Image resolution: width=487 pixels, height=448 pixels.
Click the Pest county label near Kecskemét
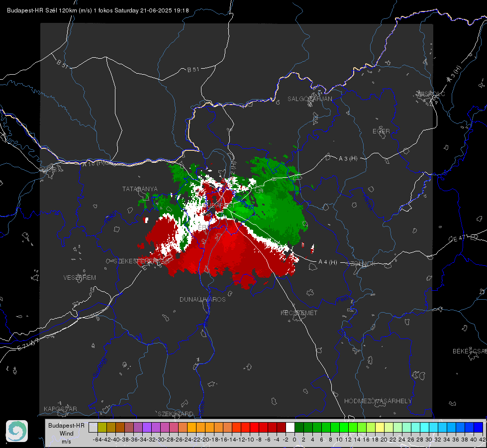342,300
